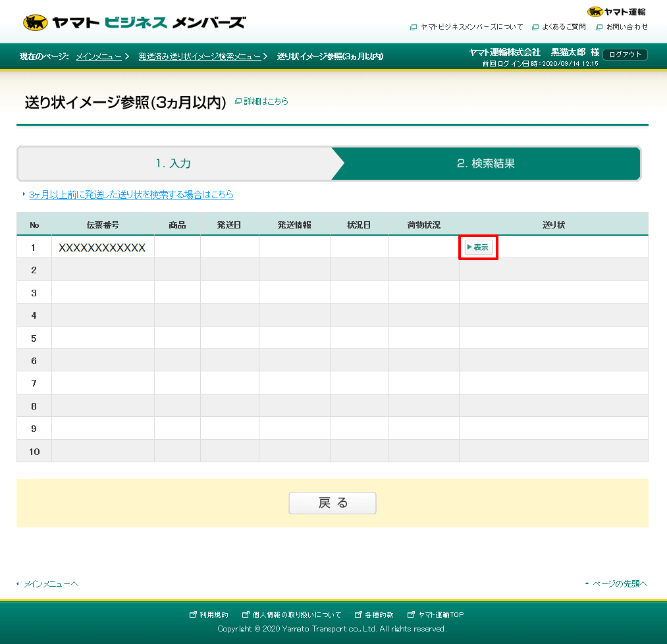The width and height of the screenshot is (667, 644).
Task: Select the 2. 検索結果 step tab
Action: click(487, 163)
